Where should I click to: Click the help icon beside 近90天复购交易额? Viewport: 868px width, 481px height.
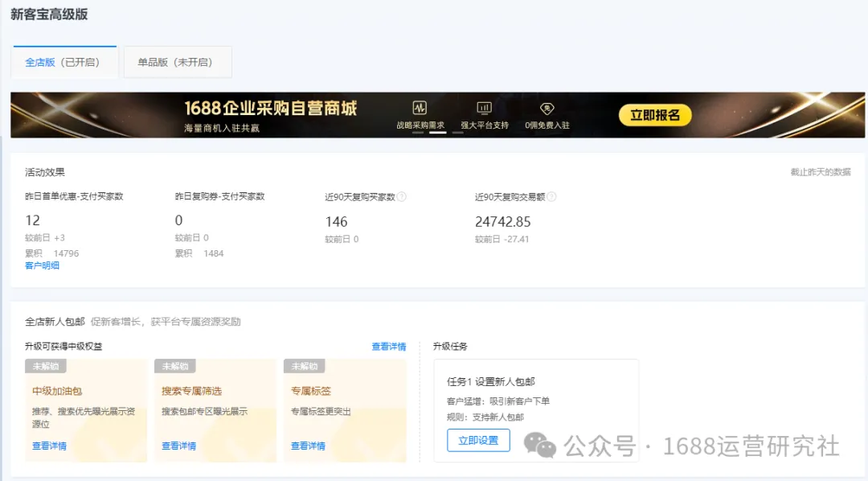coord(551,197)
